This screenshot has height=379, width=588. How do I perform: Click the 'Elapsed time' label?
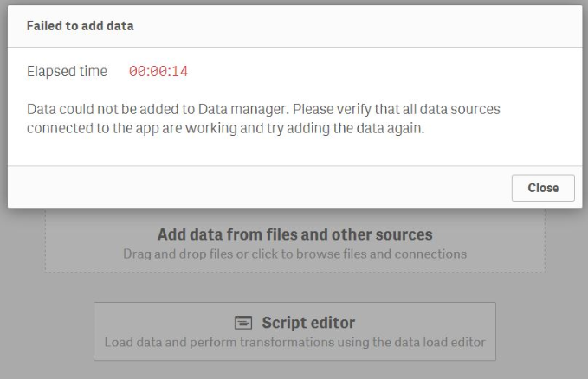(x=67, y=72)
